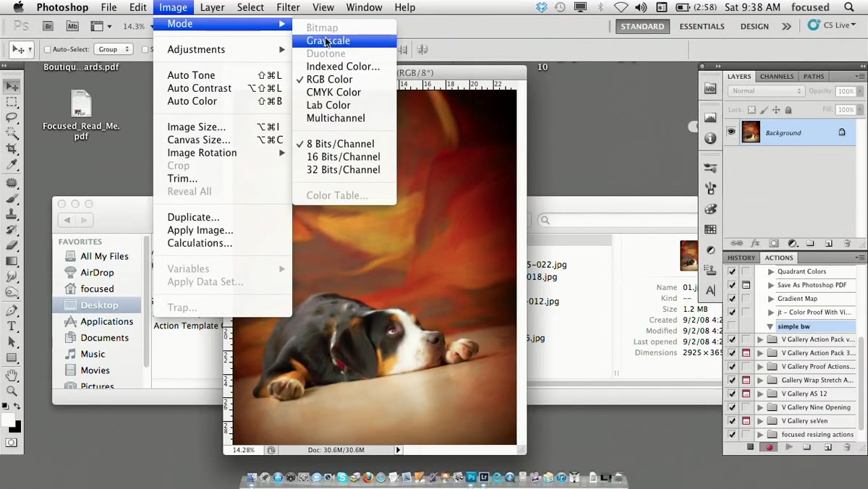Choose Grayscale from the Mode submenu

tap(344, 41)
